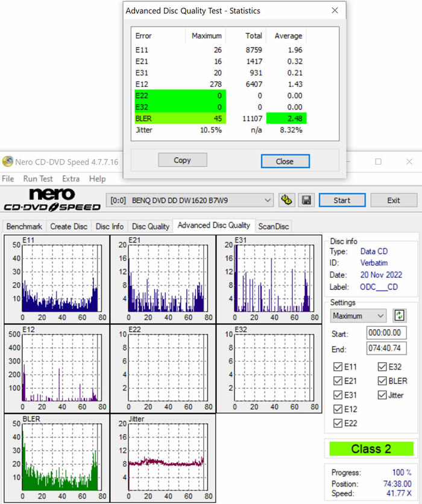The image size is (422, 504).
Task: Click the Close button in Statistics dialog
Action: click(x=285, y=161)
